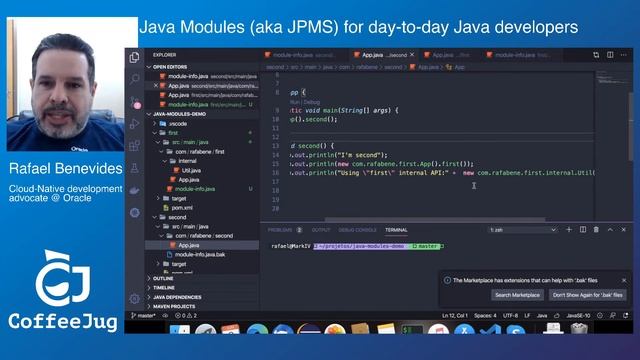The image size is (640, 360).
Task: Click the master branch in status bar
Action: [x=143, y=316]
